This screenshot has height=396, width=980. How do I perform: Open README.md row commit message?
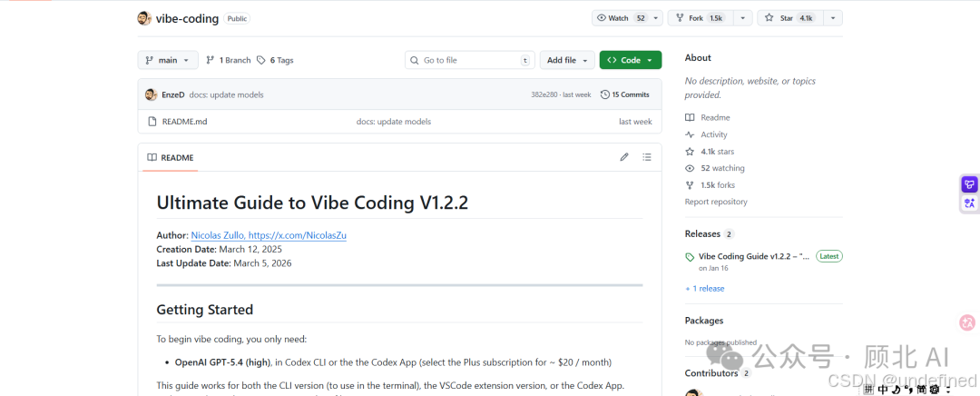(393, 122)
